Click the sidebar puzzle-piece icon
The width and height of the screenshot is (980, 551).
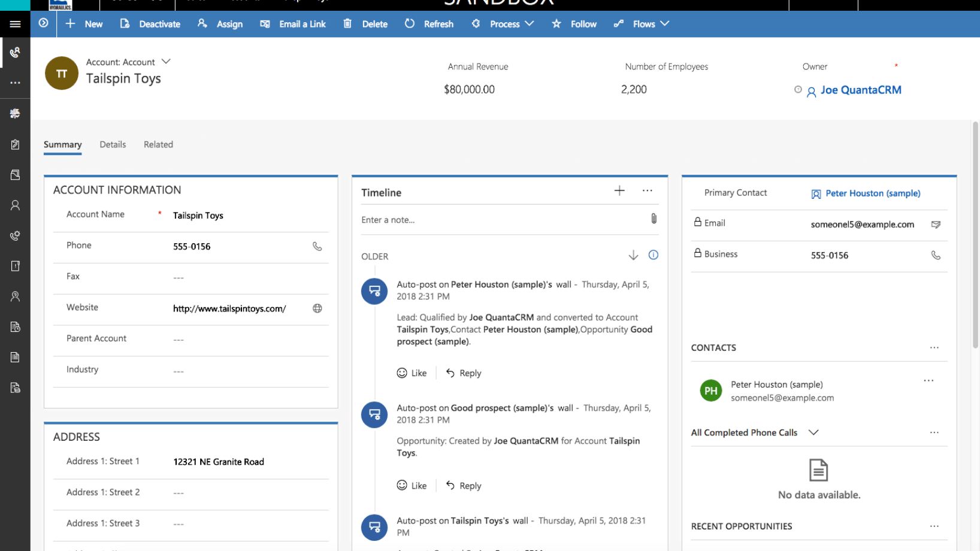[15, 113]
